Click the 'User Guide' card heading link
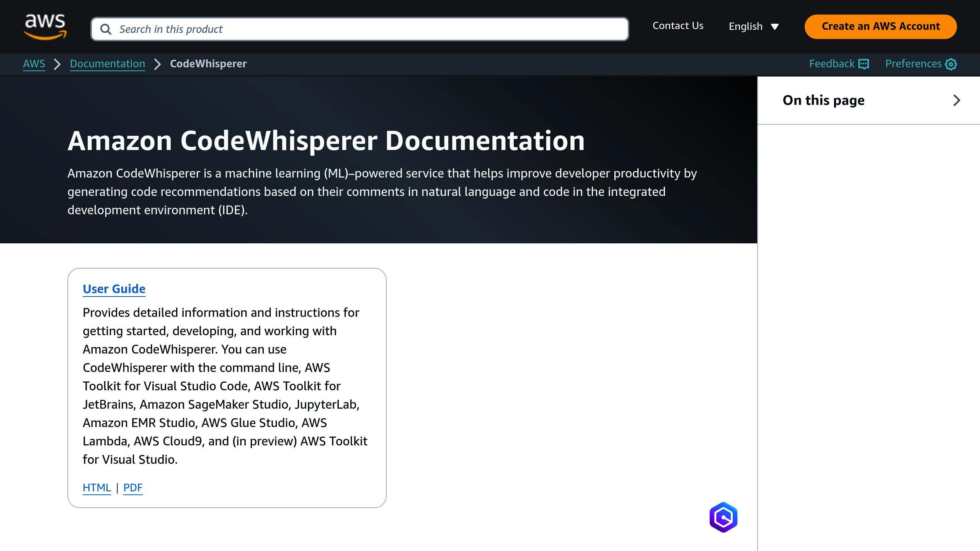Viewport: 980px width, 551px height. click(x=114, y=289)
